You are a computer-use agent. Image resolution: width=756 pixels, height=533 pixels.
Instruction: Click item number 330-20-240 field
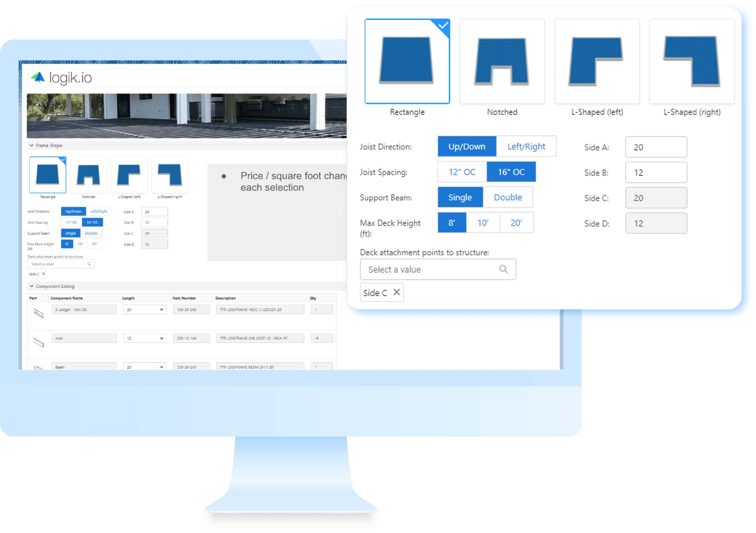tap(191, 367)
